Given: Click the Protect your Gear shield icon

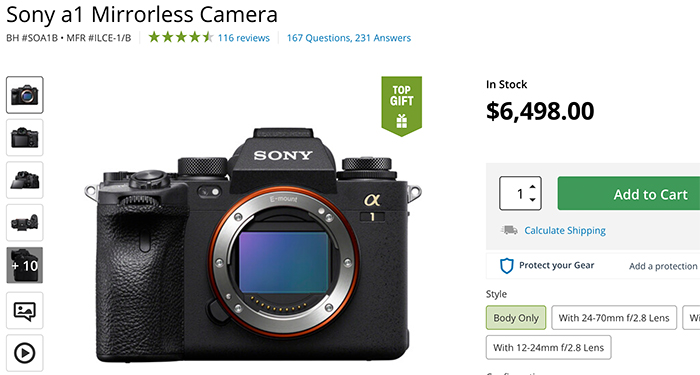Looking at the screenshot, I should pyautogui.click(x=506, y=266).
